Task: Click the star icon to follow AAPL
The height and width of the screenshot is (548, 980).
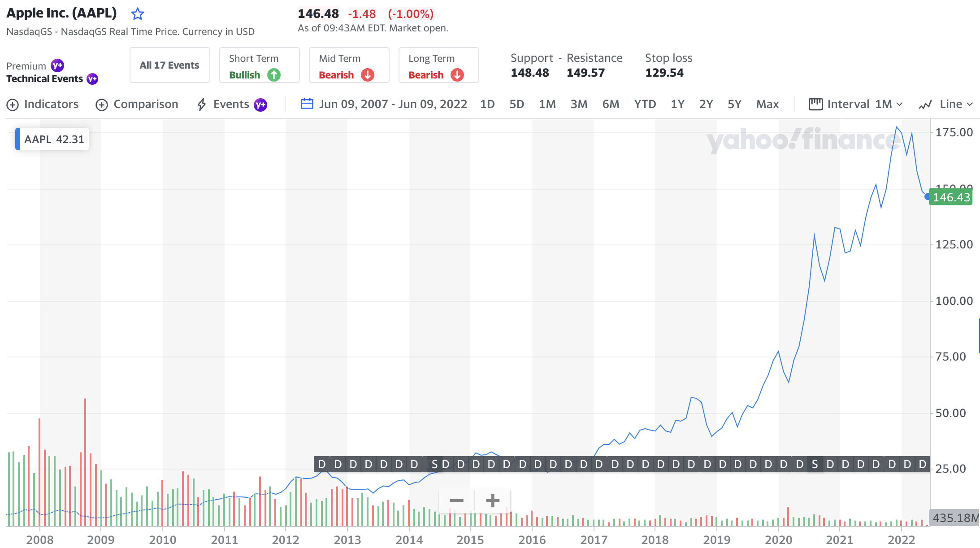Action: (138, 14)
